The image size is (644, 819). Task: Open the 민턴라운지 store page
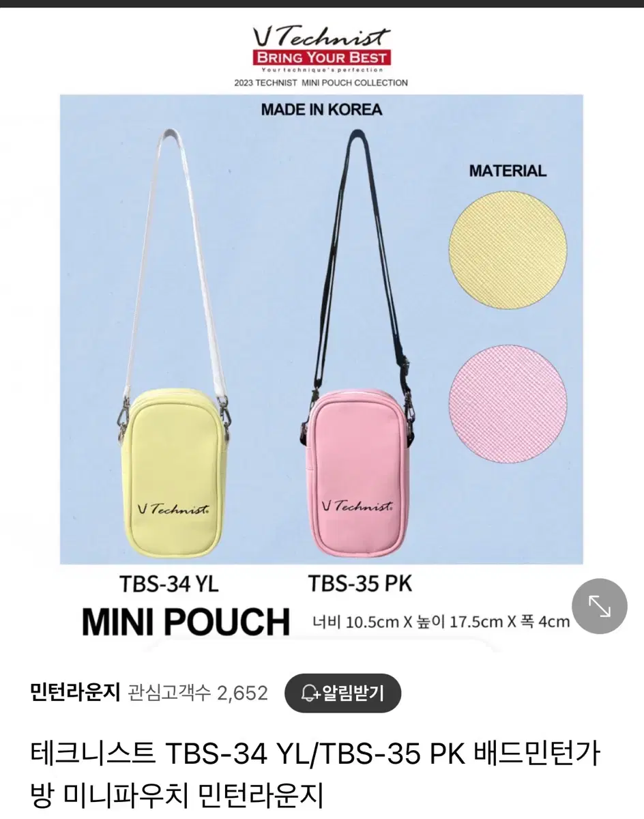point(75,693)
